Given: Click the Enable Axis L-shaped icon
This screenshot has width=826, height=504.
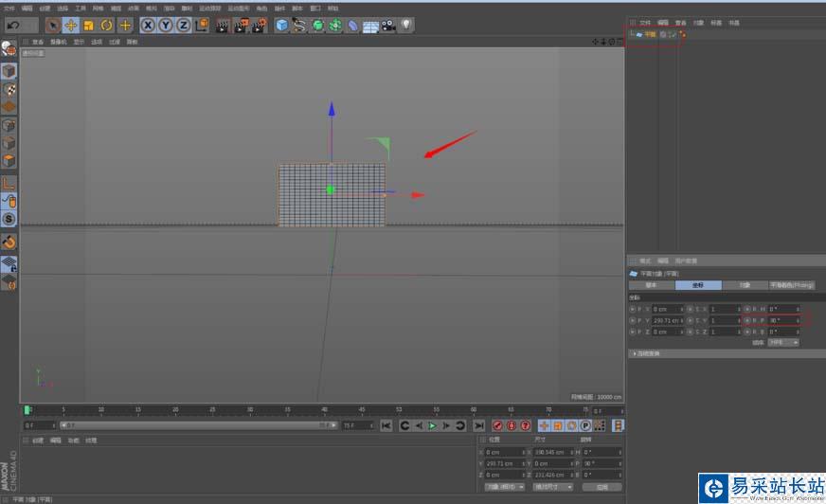Looking at the screenshot, I should point(9,183).
